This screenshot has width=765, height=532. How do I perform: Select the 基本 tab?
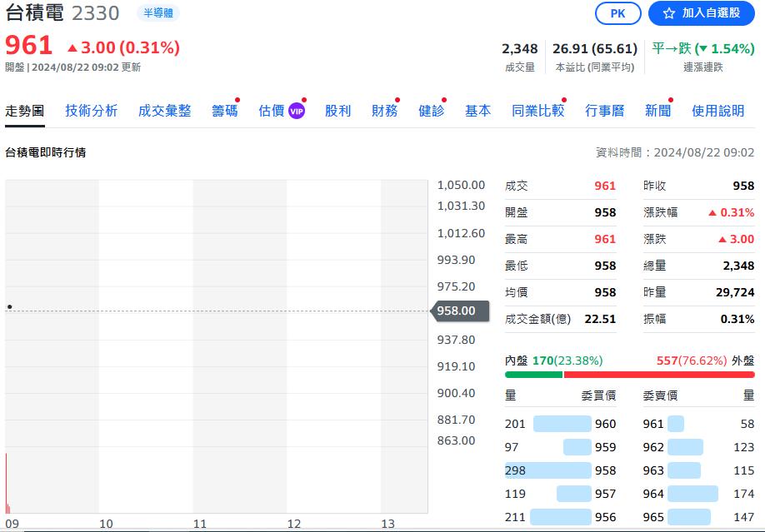pyautogui.click(x=477, y=112)
